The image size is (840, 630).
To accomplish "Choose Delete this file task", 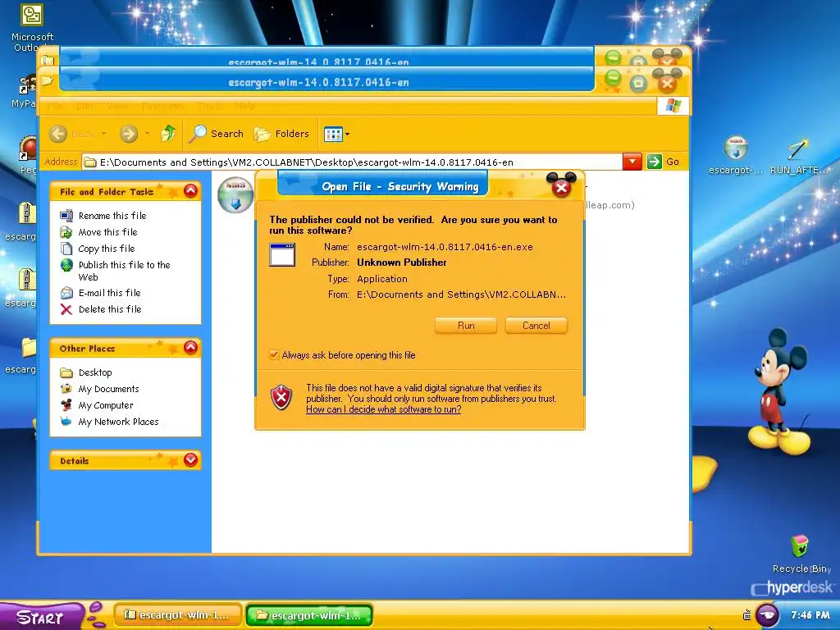I will [110, 309].
